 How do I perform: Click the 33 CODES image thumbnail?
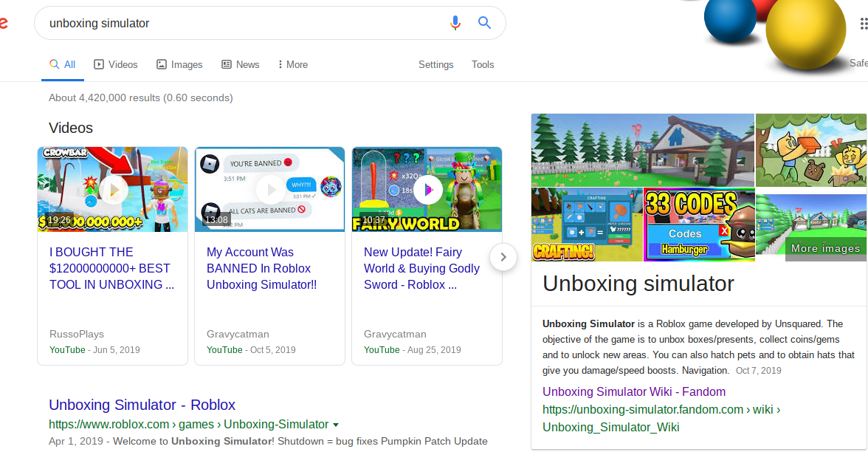pos(699,225)
